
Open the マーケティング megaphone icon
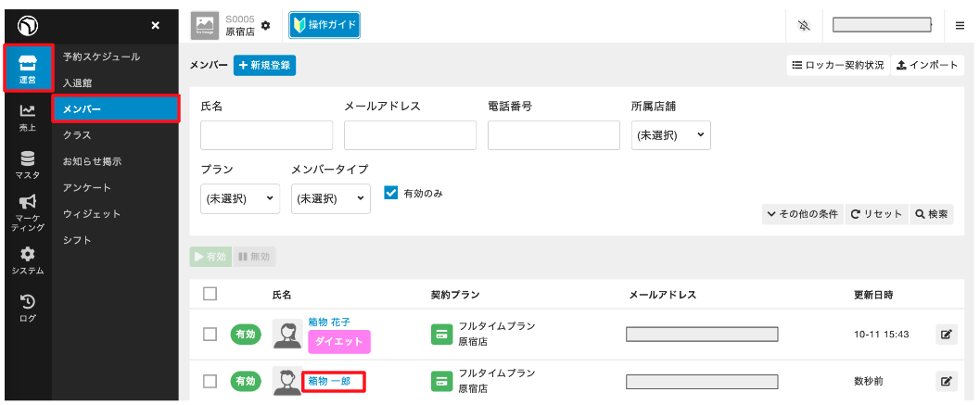coord(27,212)
